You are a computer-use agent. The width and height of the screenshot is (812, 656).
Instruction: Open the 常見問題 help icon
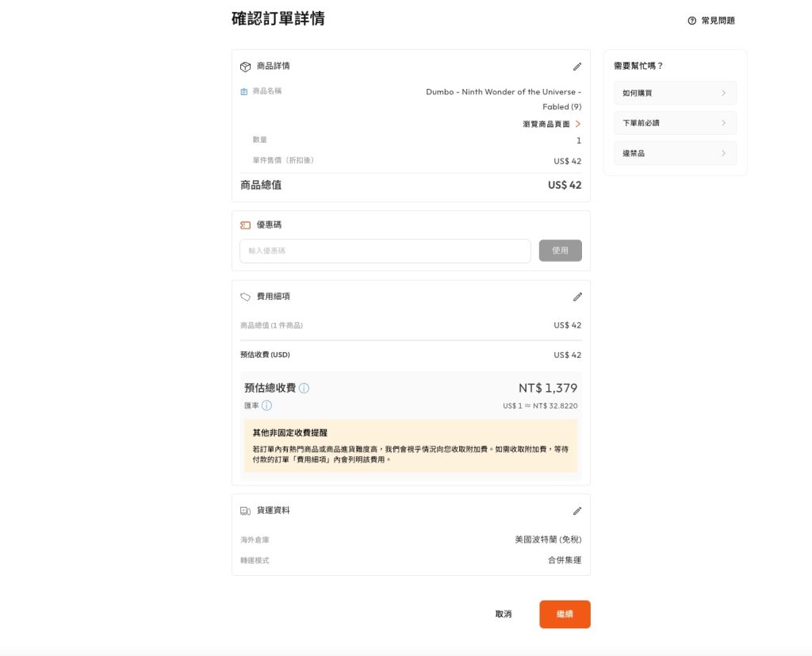692,21
